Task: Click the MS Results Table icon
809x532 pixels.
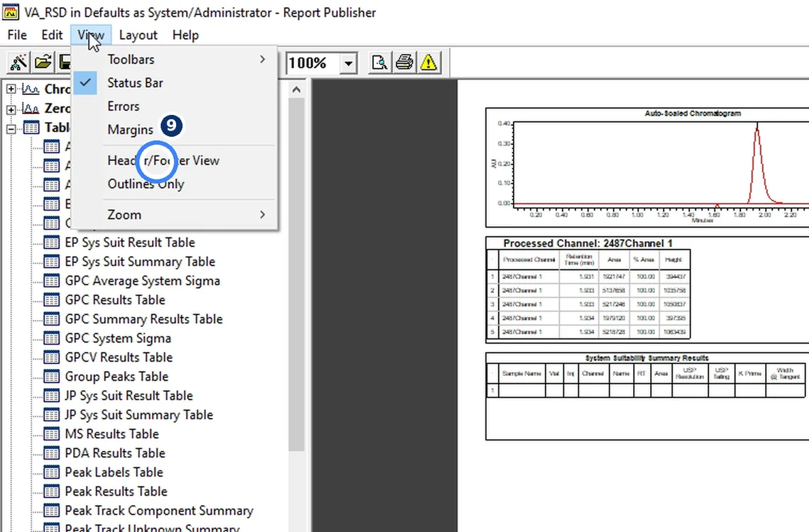Action: tap(51, 433)
